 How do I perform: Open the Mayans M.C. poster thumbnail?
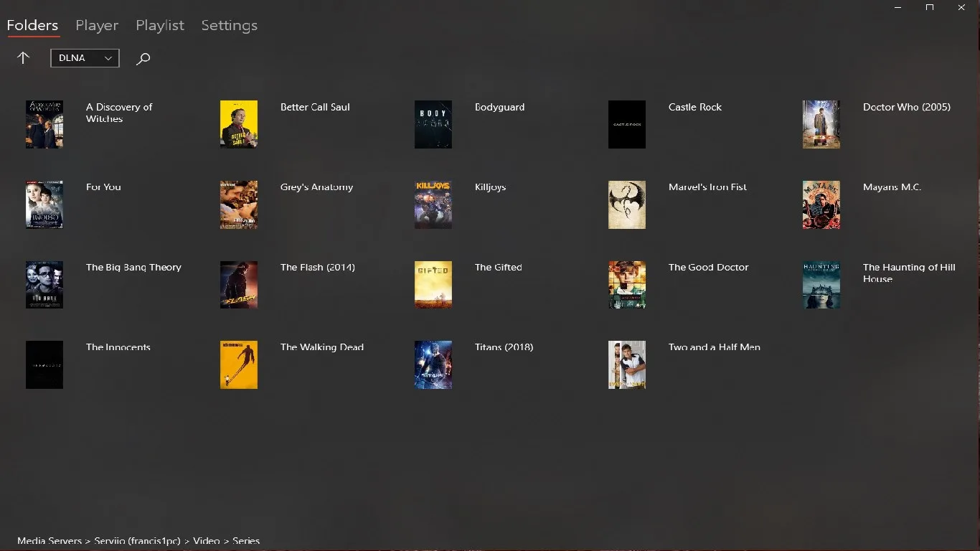pos(821,204)
